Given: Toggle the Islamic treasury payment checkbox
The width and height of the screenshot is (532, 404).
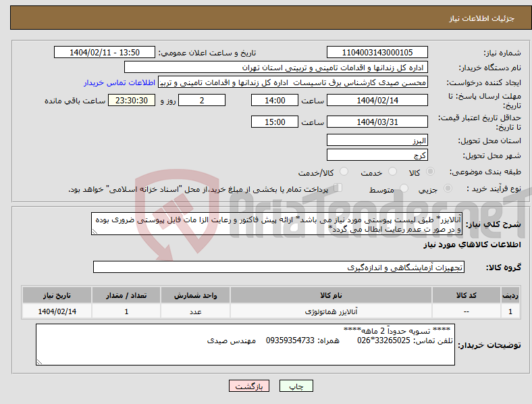Looking at the screenshot, I should (x=338, y=187).
